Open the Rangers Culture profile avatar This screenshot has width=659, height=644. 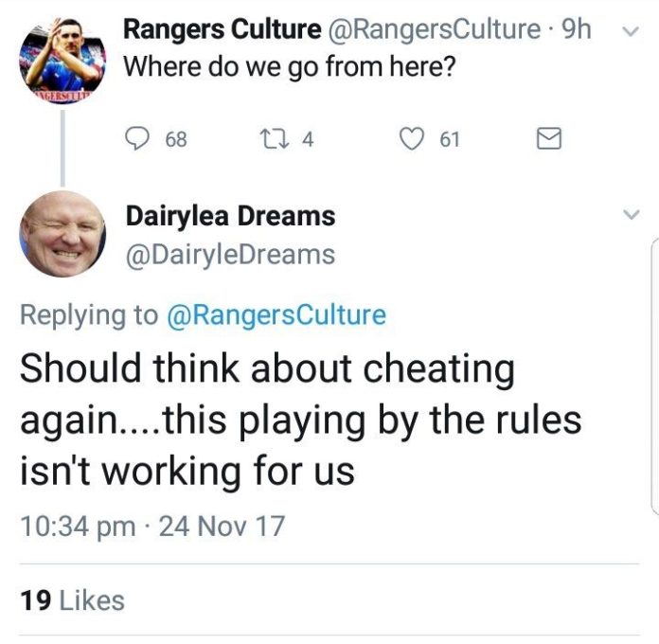click(62, 57)
